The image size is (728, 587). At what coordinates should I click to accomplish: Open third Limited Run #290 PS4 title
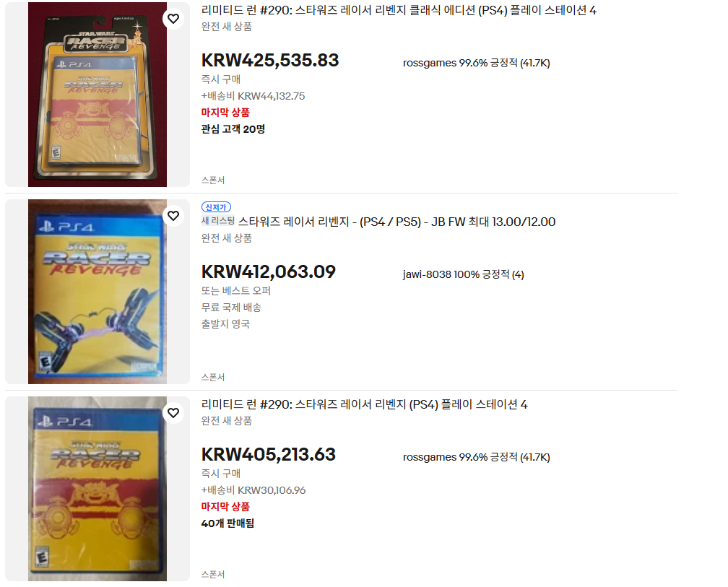[365, 404]
